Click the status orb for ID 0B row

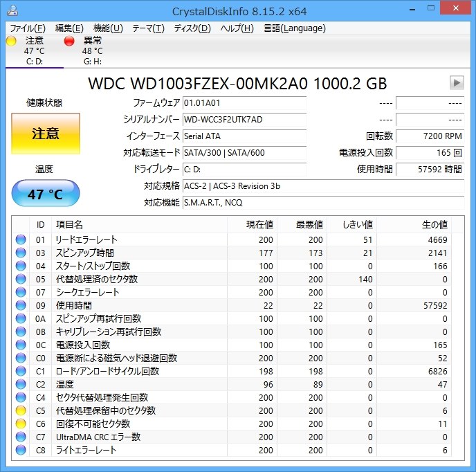(x=21, y=332)
